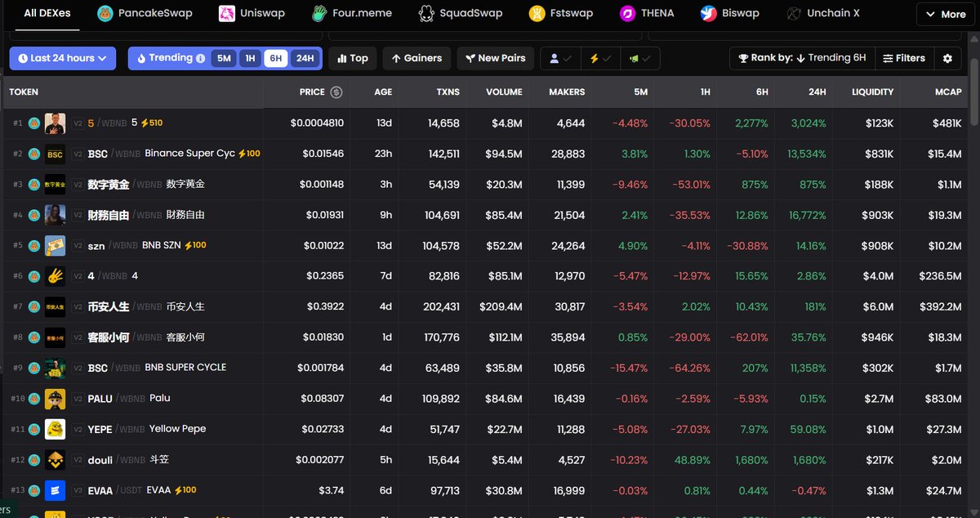Screen dimensions: 980x518
Task: Click the Trending info icon
Action: (x=200, y=58)
